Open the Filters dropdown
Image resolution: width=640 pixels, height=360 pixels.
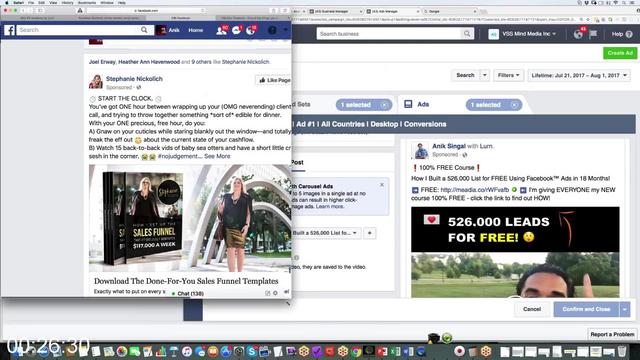[x=509, y=75]
